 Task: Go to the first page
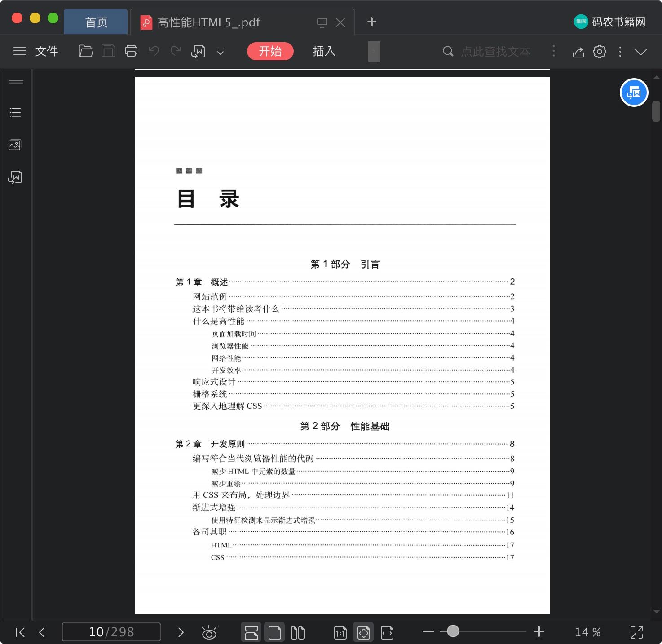(x=20, y=632)
